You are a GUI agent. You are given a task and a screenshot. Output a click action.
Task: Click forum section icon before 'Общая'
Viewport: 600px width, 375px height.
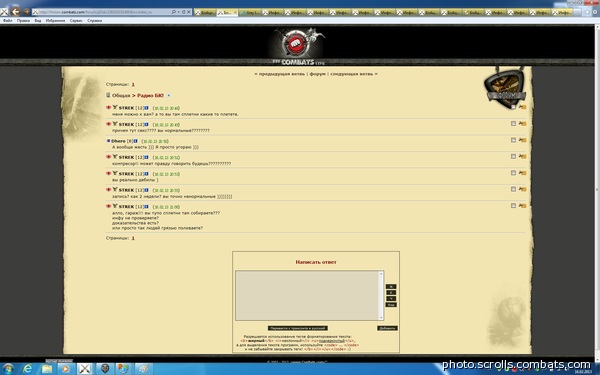click(108, 95)
